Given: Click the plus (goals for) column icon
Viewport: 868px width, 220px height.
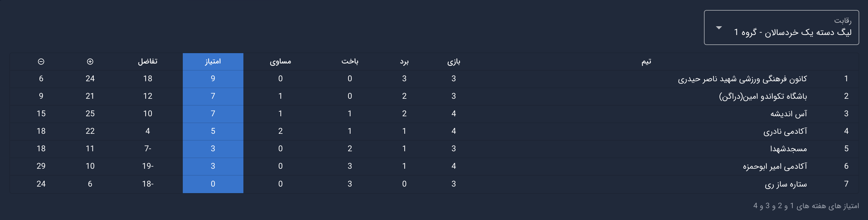Looking at the screenshot, I should coord(90,61).
